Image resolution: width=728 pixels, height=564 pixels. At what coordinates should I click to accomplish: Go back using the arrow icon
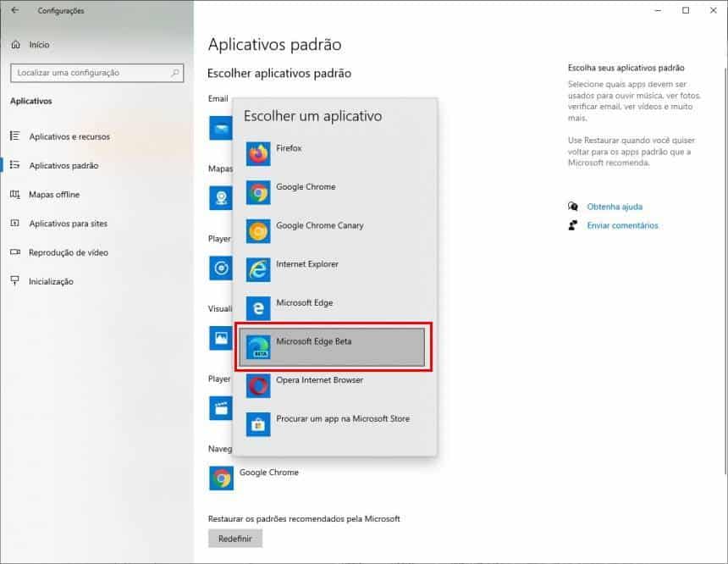pos(15,10)
